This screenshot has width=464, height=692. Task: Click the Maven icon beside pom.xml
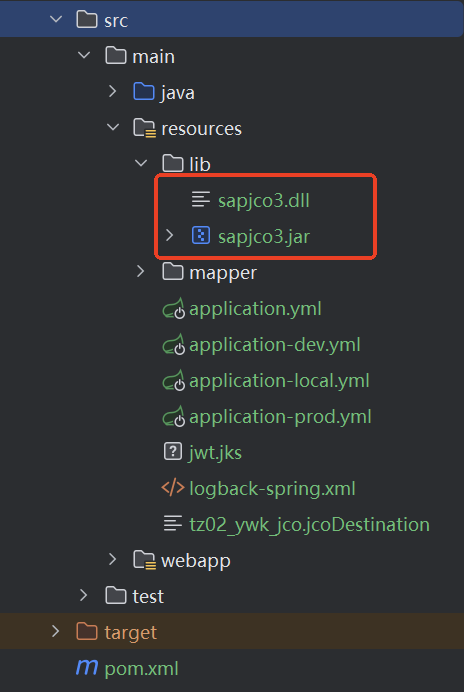[87, 668]
